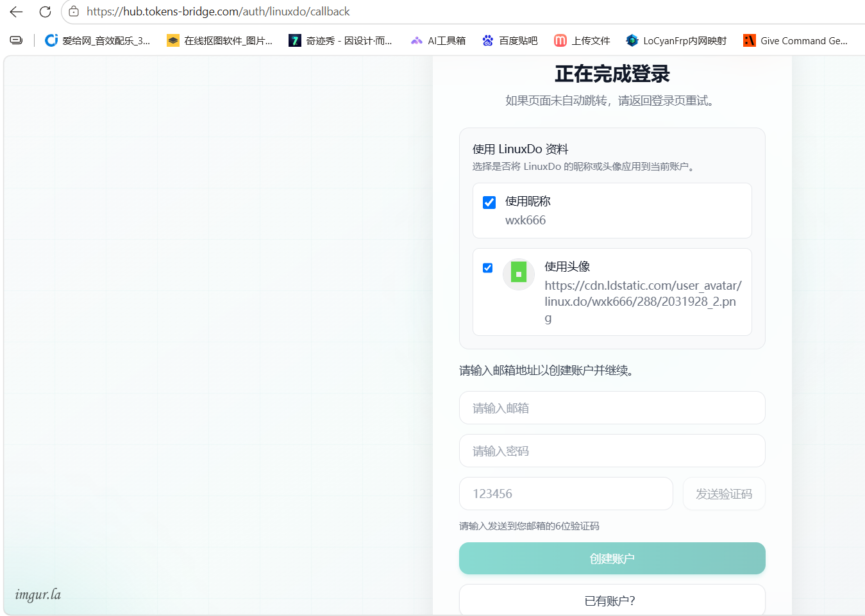This screenshot has height=616, width=865.
Task: Open the LoCyanFrp内网映射 bookmark
Action: 676,40
